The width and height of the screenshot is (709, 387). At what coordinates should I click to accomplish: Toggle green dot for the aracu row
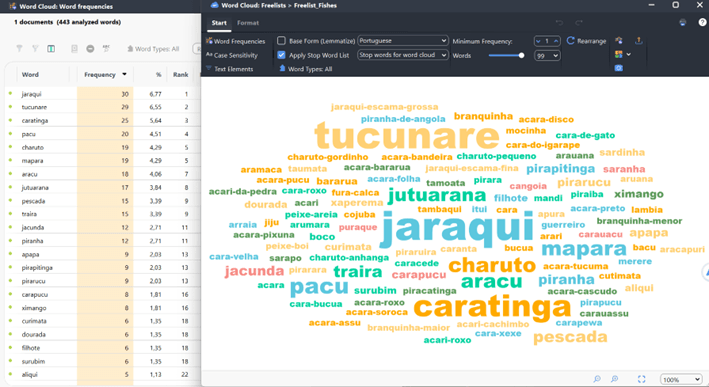[10, 174]
